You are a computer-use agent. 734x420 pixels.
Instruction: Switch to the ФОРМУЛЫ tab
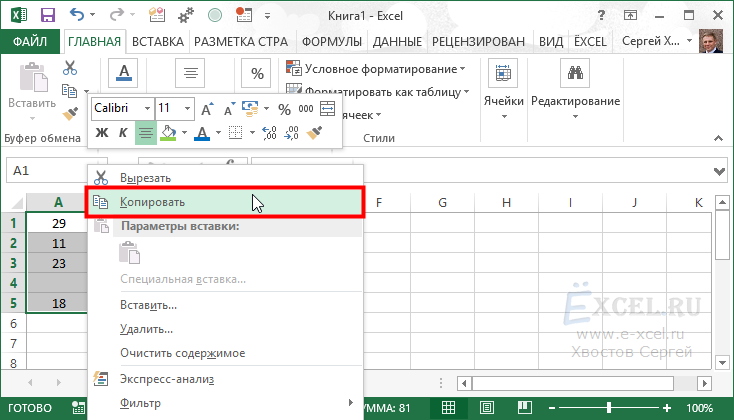point(331,42)
